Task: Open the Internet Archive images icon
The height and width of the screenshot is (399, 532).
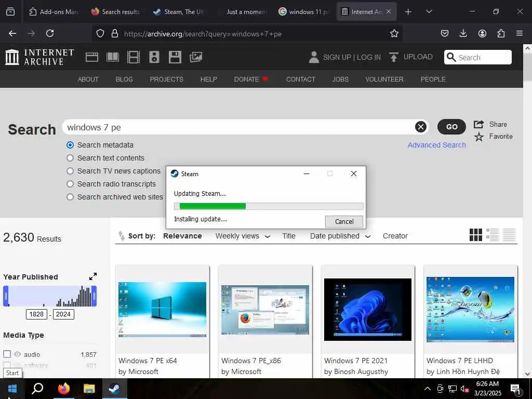Action: pyautogui.click(x=196, y=57)
